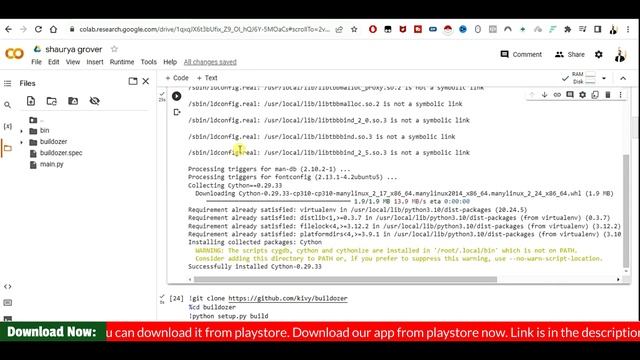Click the vertical output scrollbar

[626, 211]
